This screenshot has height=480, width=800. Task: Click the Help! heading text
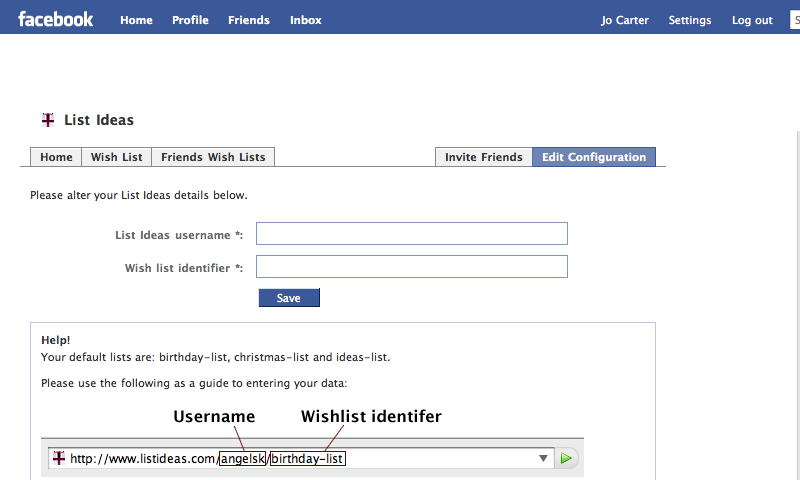click(x=56, y=340)
